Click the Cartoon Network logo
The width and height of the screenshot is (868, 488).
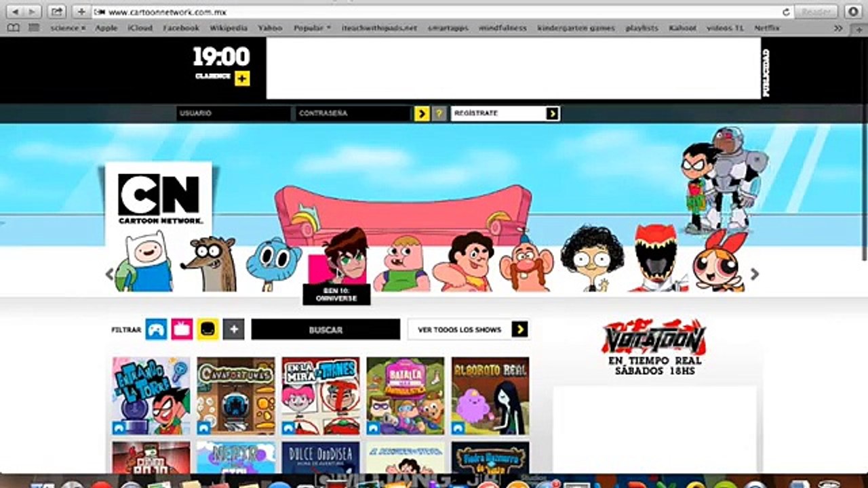159,199
